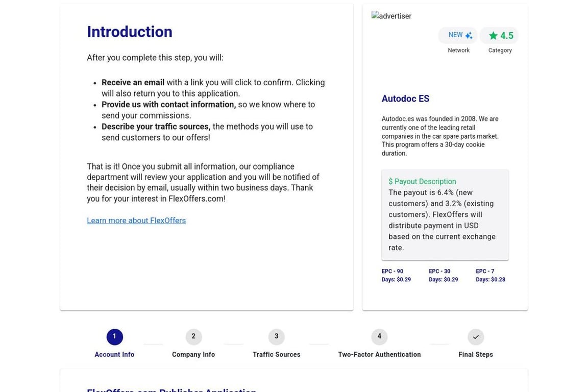Click the NEW network badge
The height and width of the screenshot is (392, 588).
(x=458, y=35)
